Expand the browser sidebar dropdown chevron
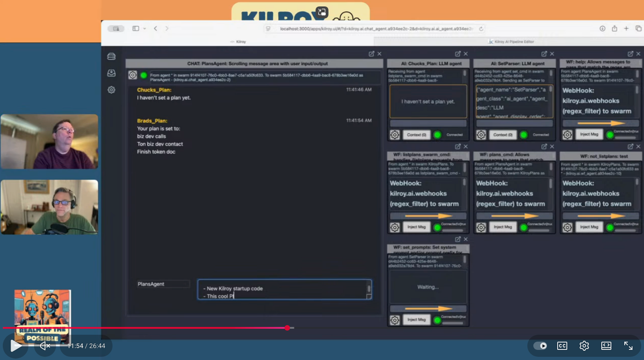The height and width of the screenshot is (360, 644). tap(145, 28)
